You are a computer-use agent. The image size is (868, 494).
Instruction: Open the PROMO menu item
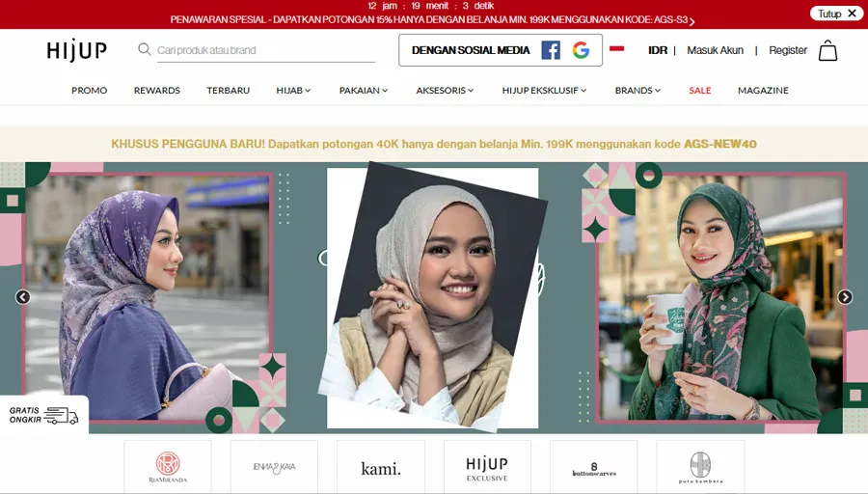coord(89,91)
